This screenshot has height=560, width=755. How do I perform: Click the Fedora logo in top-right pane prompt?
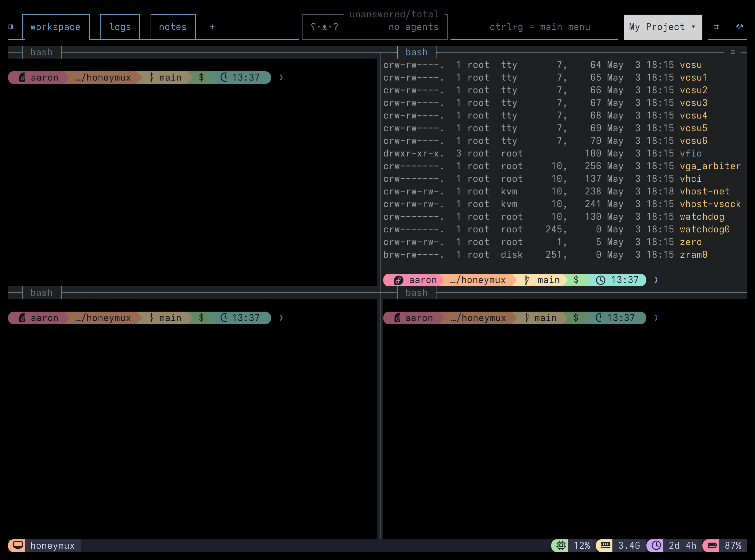pyautogui.click(x=398, y=280)
